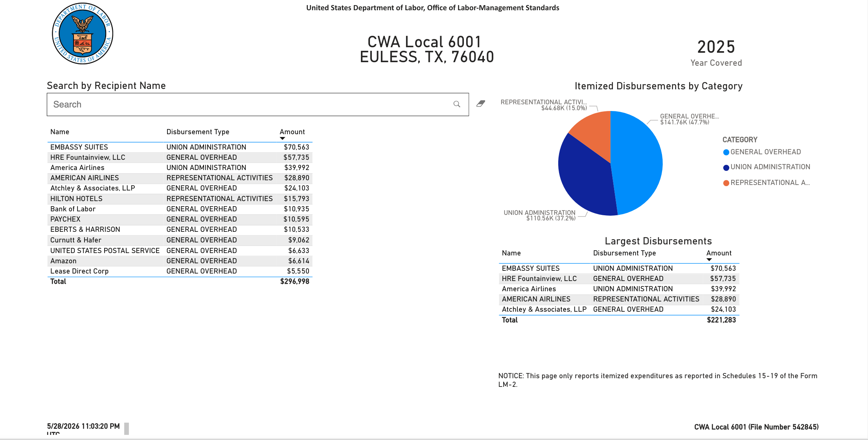Click the $141.76K General Overhead pie label
The image size is (868, 440).
click(689, 119)
